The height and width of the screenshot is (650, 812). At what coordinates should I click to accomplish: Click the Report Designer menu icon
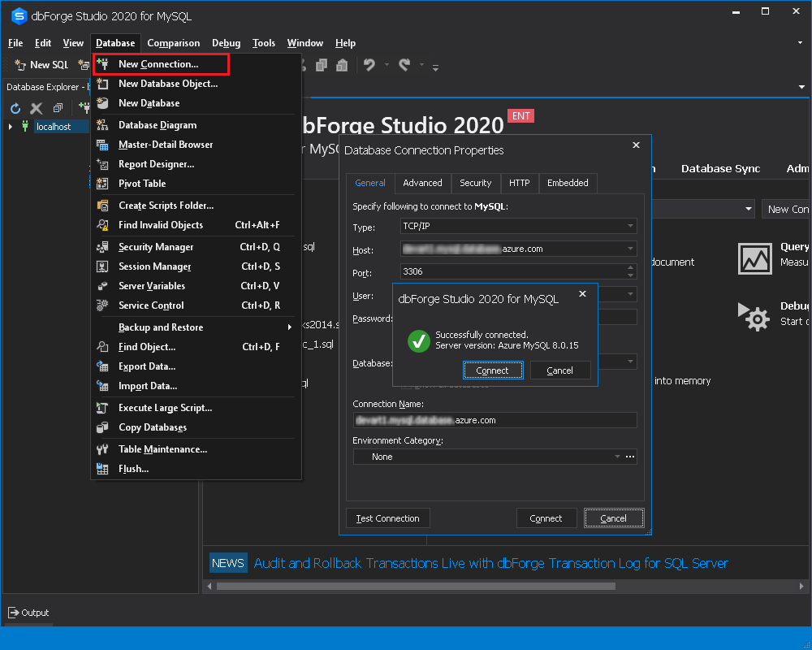point(102,164)
